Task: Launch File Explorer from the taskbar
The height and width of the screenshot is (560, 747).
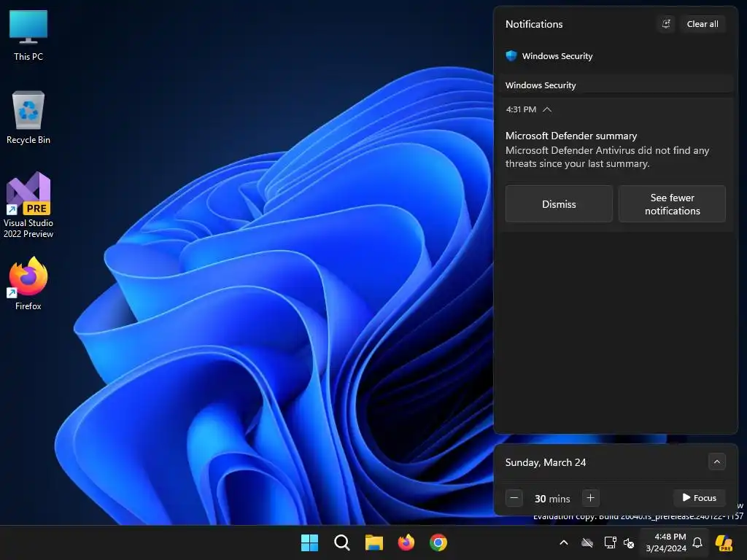Action: [374, 542]
